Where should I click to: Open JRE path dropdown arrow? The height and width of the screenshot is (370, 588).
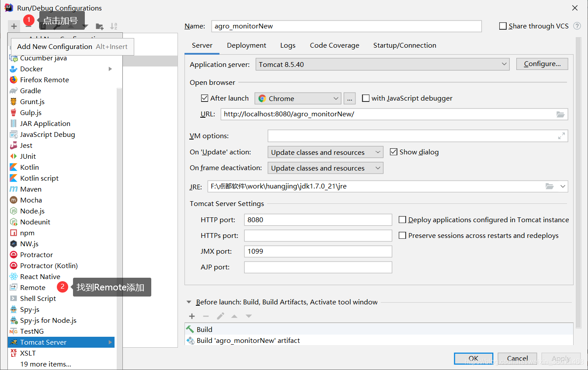pyautogui.click(x=563, y=186)
